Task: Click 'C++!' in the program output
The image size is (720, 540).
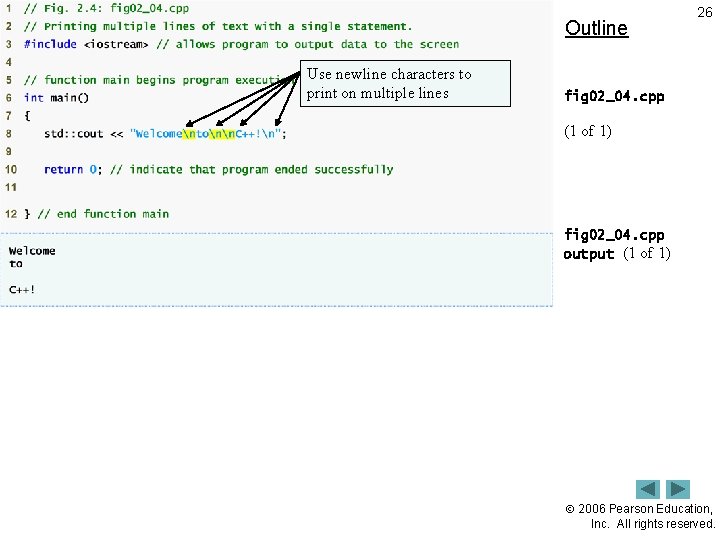Action: click(22, 290)
